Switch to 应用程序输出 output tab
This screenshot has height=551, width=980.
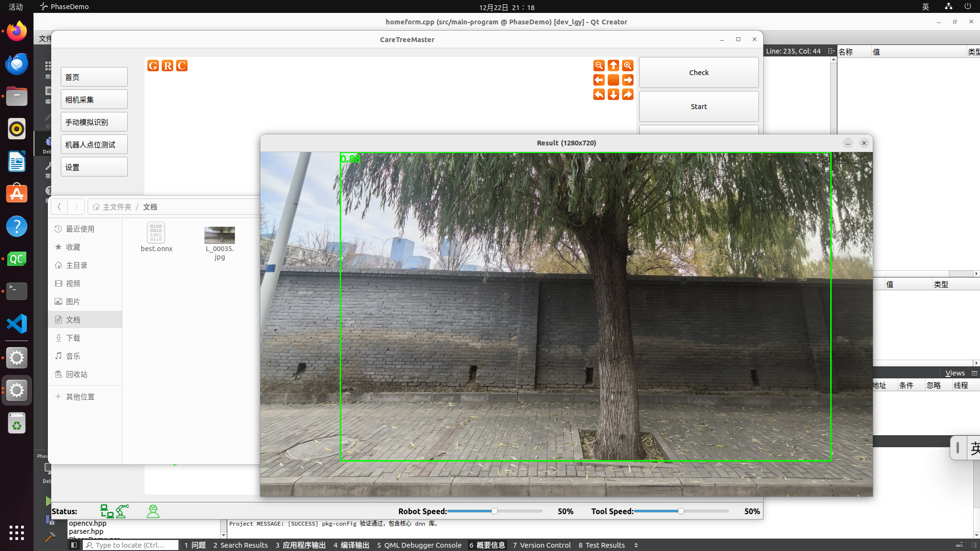301,545
